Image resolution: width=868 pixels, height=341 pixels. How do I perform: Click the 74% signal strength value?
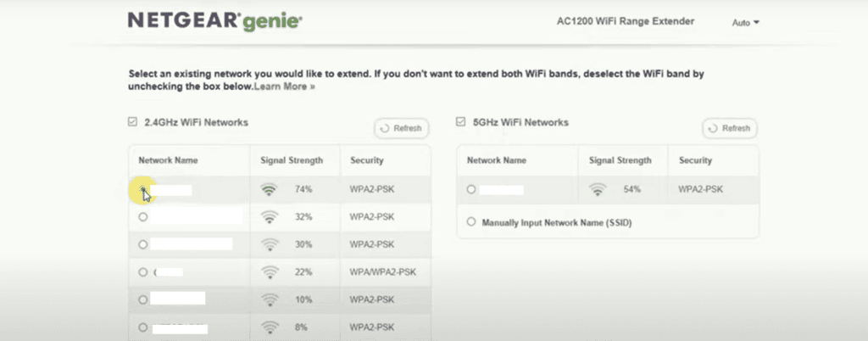(303, 189)
